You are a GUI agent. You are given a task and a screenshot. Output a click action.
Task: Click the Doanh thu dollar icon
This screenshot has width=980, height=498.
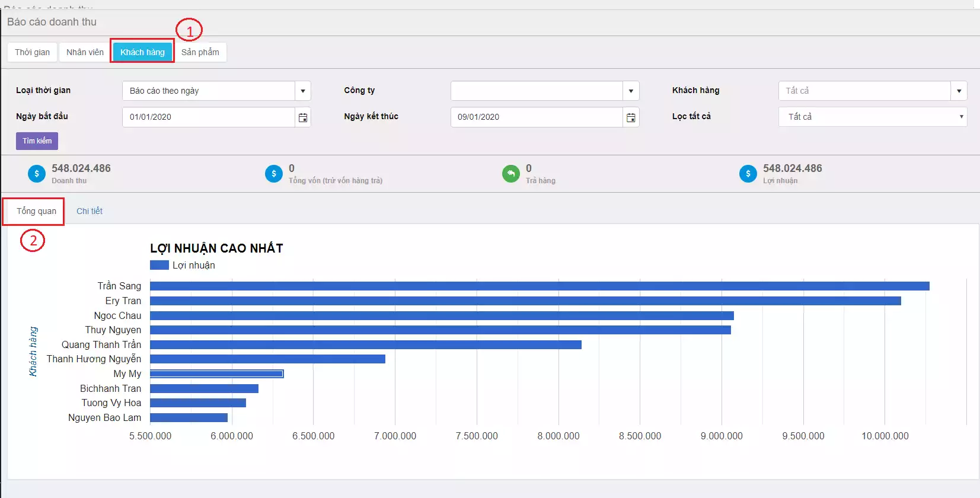37,174
